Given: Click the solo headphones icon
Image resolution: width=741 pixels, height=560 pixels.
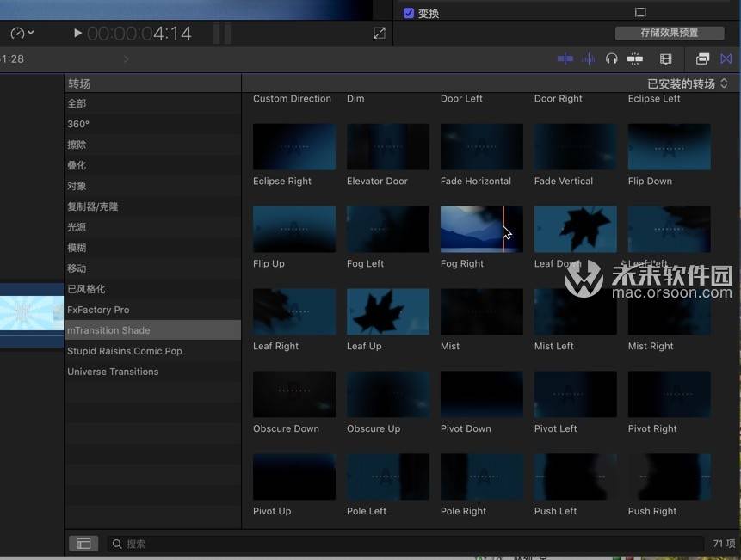Looking at the screenshot, I should (x=612, y=58).
